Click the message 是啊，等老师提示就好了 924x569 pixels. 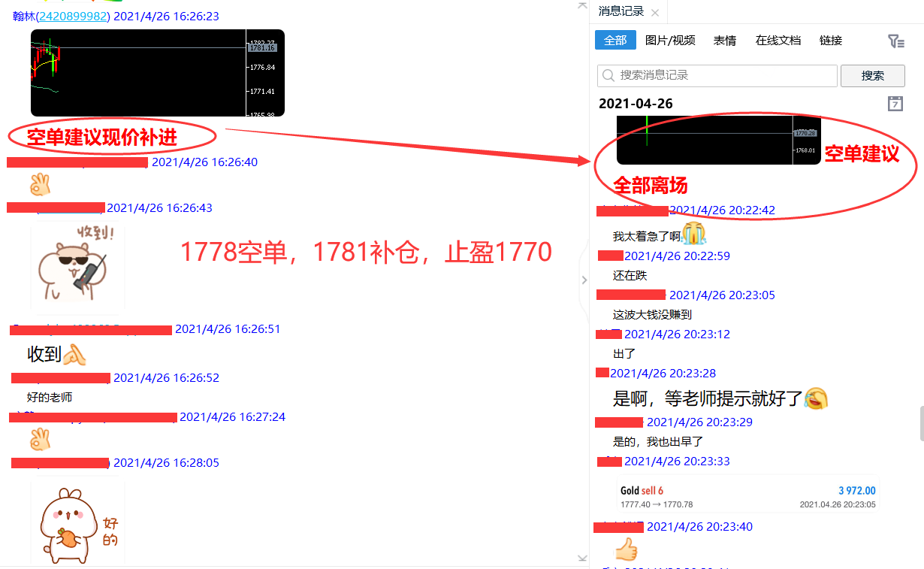tap(708, 398)
